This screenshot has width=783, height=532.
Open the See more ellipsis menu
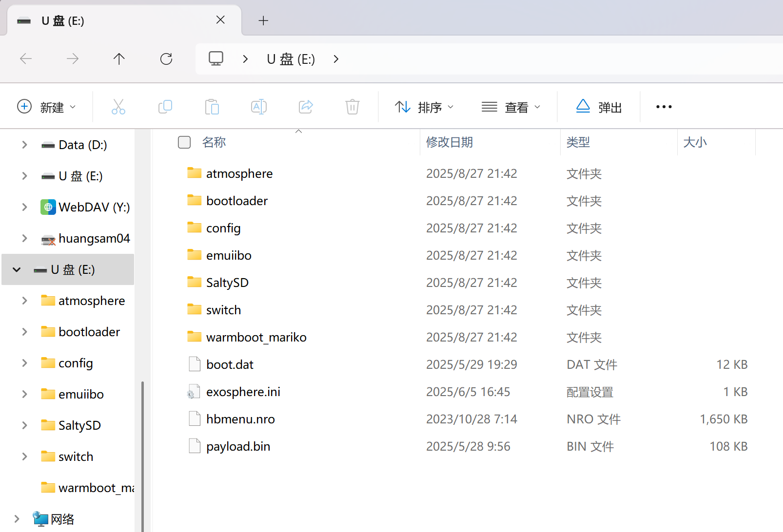(x=664, y=107)
